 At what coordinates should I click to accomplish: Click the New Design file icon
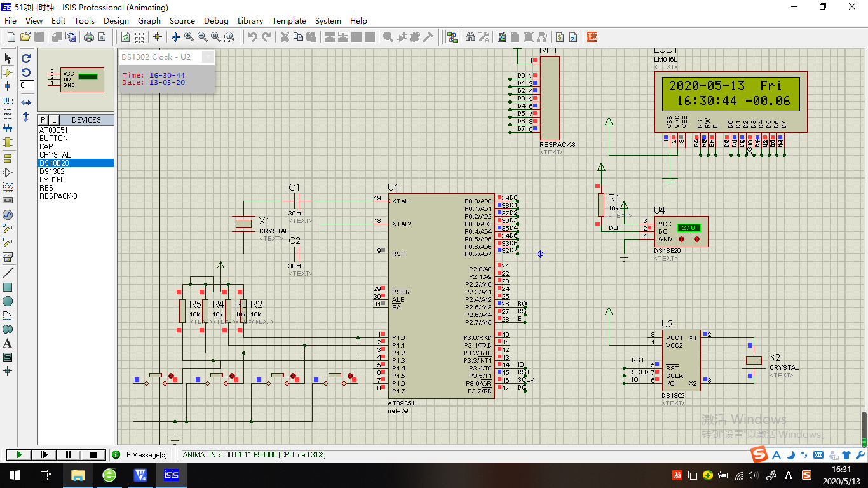11,37
